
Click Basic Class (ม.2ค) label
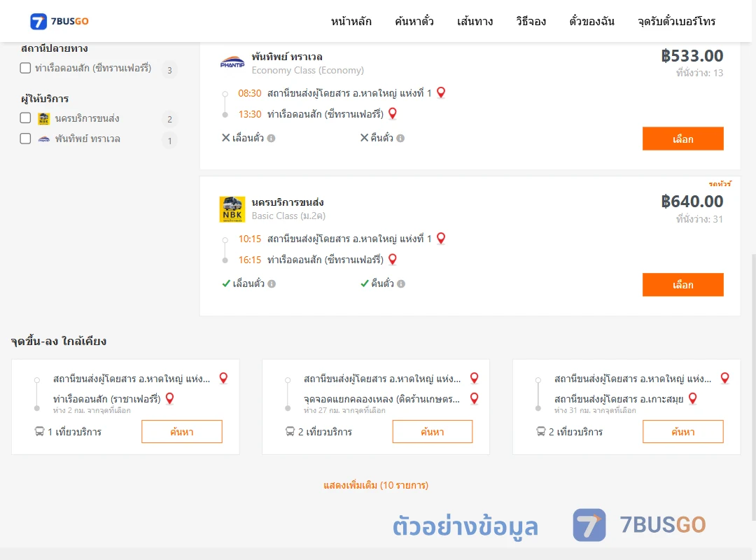[288, 216]
